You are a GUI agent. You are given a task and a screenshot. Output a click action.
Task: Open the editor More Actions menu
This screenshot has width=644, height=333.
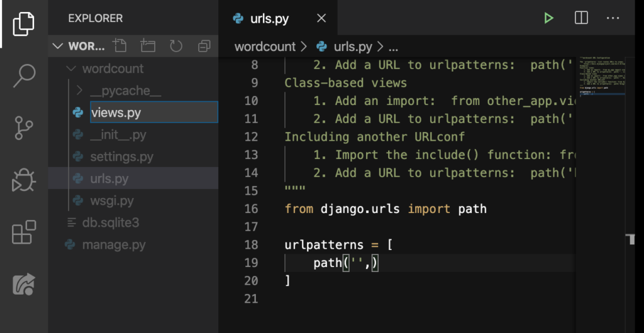pos(613,18)
